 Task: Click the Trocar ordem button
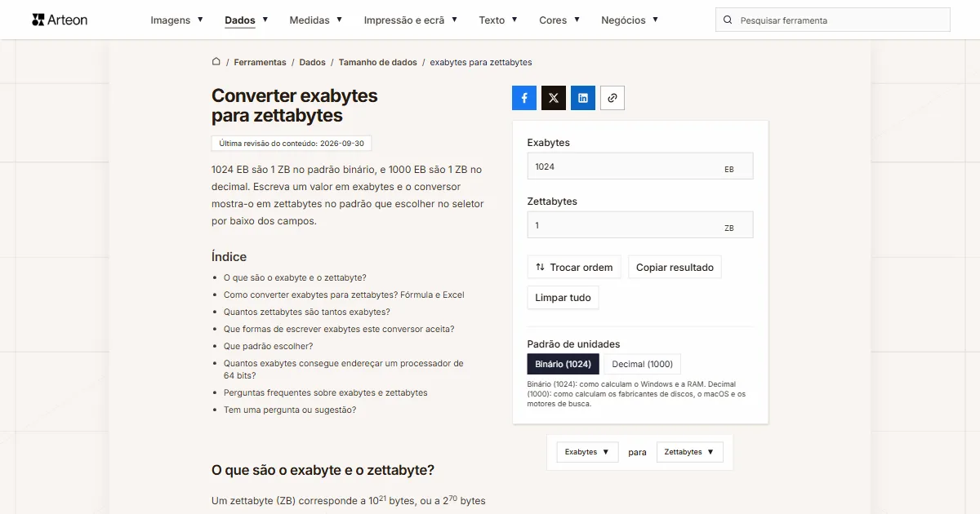pos(574,268)
